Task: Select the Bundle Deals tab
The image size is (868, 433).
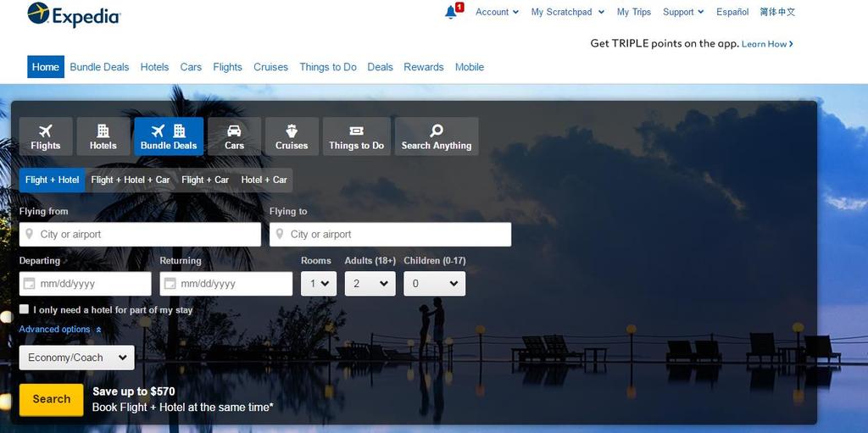Action: point(169,136)
